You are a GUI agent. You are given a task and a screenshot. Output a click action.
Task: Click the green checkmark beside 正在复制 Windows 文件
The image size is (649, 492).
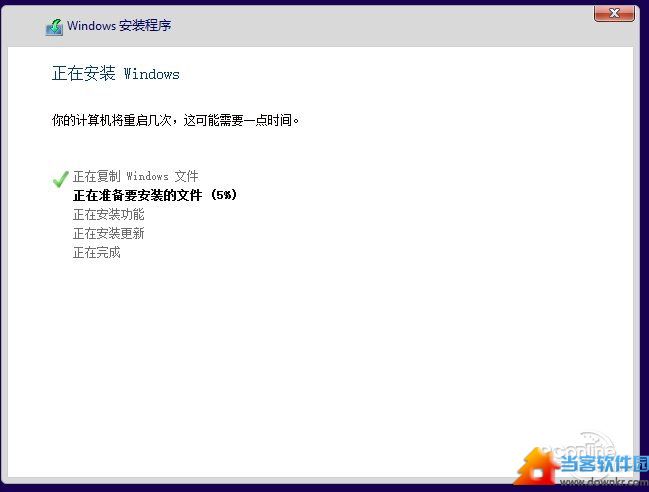pos(60,178)
